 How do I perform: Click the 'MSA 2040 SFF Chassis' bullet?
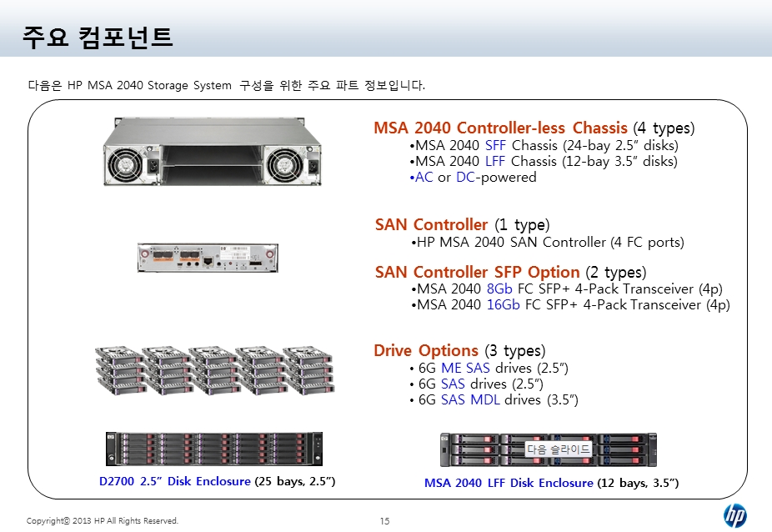(x=544, y=145)
